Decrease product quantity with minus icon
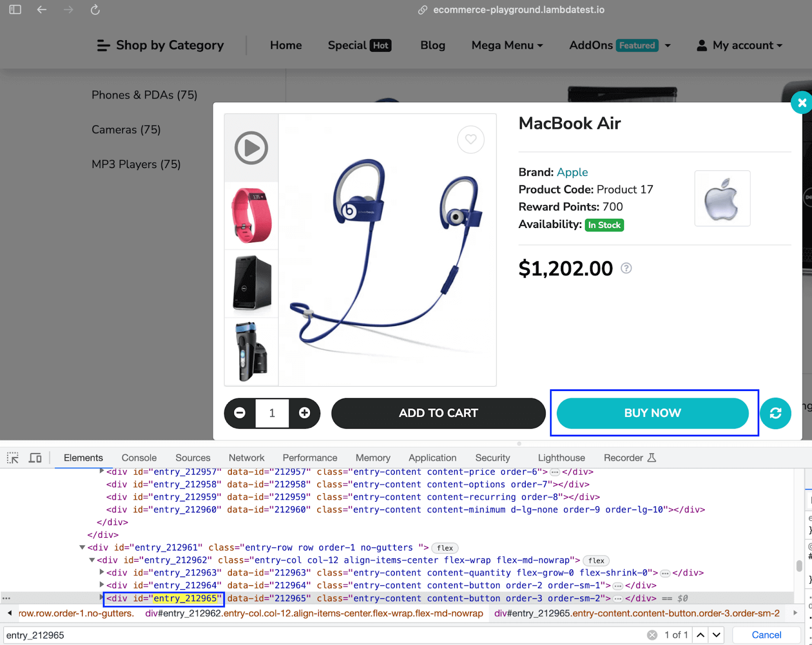This screenshot has width=812, height=645. [239, 413]
